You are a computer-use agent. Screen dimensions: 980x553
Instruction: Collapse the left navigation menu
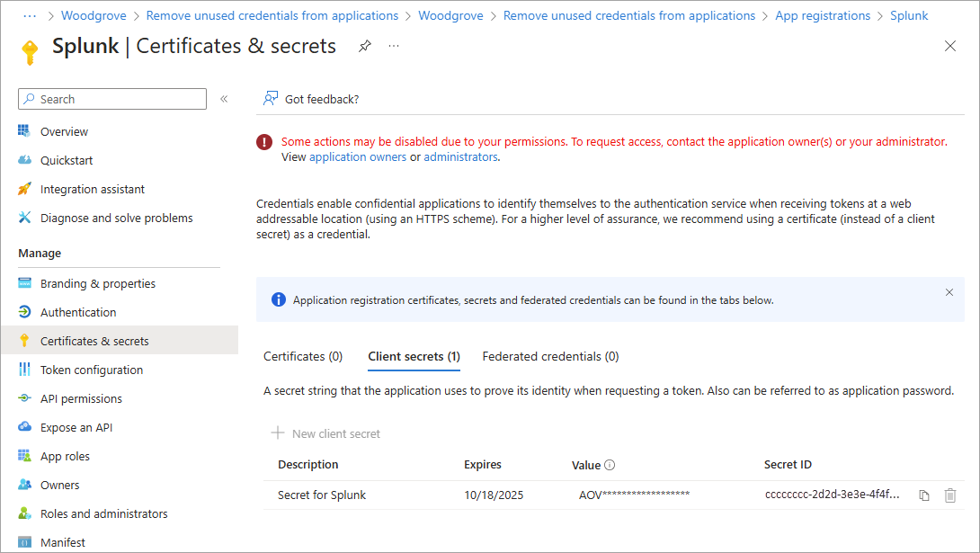pyautogui.click(x=224, y=99)
